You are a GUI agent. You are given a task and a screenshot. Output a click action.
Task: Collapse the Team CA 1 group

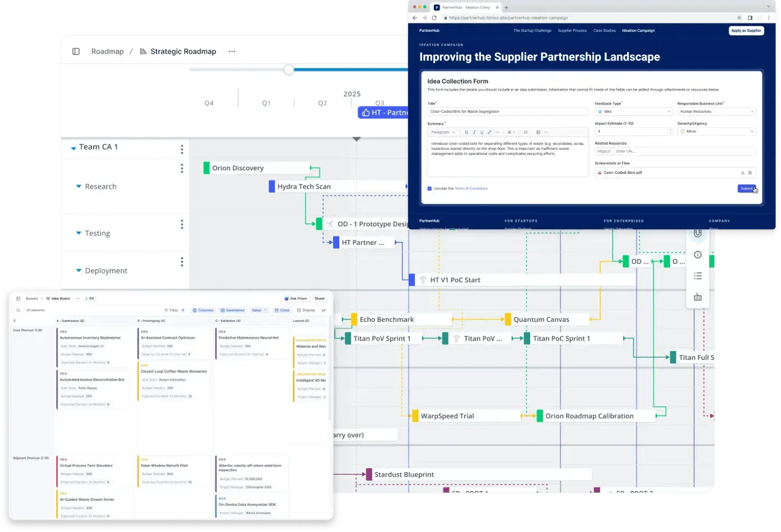point(74,148)
